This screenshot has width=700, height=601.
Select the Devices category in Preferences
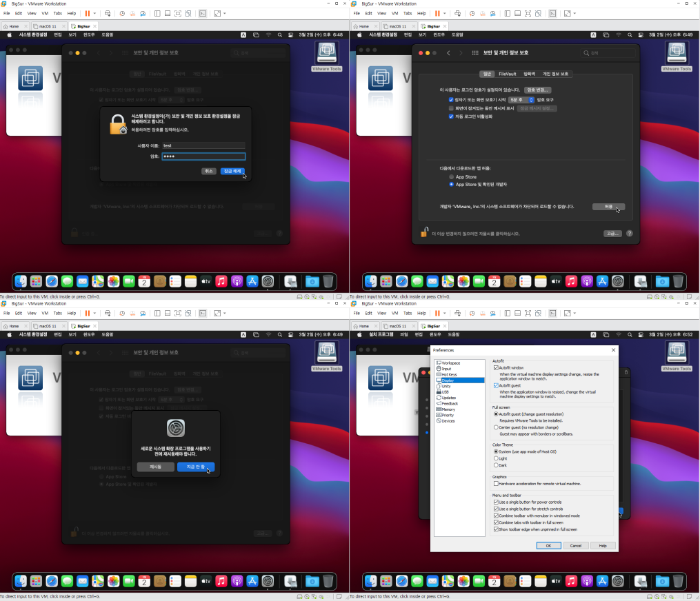pos(448,421)
